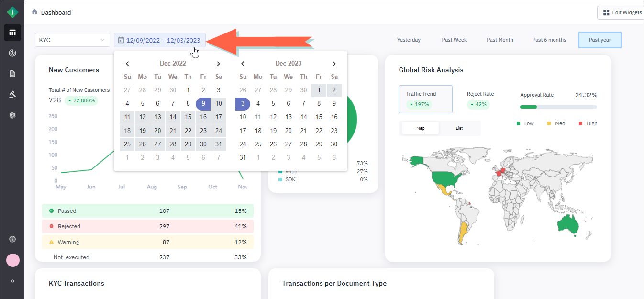Open the KYC dropdown
Image resolution: width=644 pixels, height=299 pixels.
click(x=72, y=40)
